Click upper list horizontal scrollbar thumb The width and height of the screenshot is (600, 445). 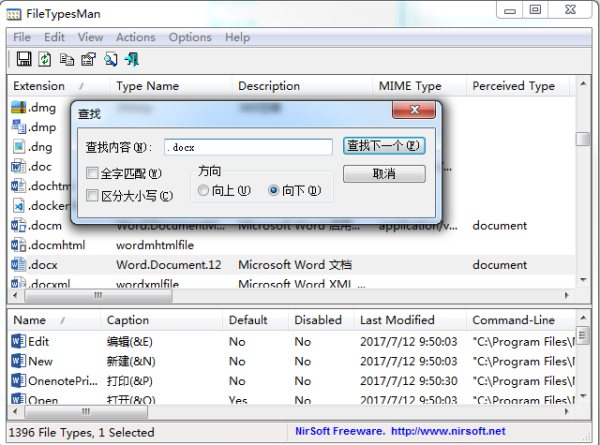98,295
